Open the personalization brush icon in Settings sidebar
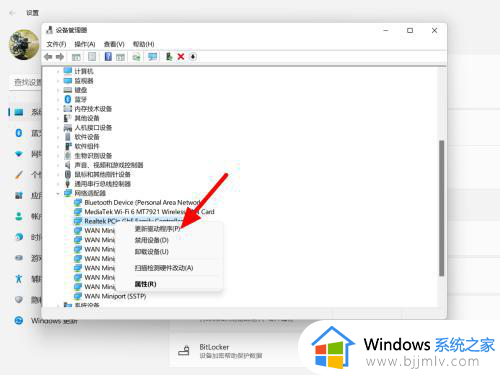Screen dimensions: 500x375 pos(19,175)
